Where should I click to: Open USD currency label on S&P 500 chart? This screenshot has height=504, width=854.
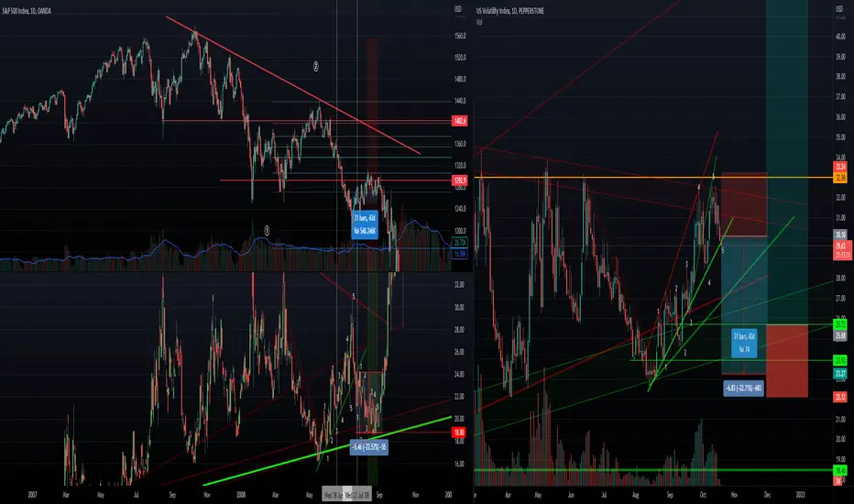tap(458, 9)
